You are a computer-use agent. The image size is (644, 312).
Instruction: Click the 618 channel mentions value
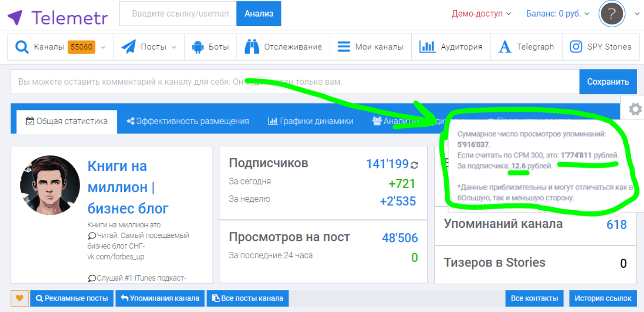coord(616,225)
